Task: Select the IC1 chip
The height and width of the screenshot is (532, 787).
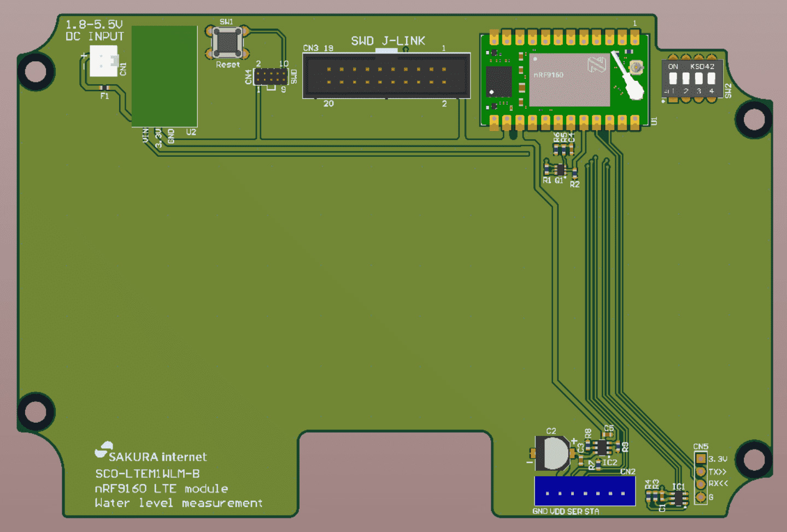Action: tap(679, 498)
